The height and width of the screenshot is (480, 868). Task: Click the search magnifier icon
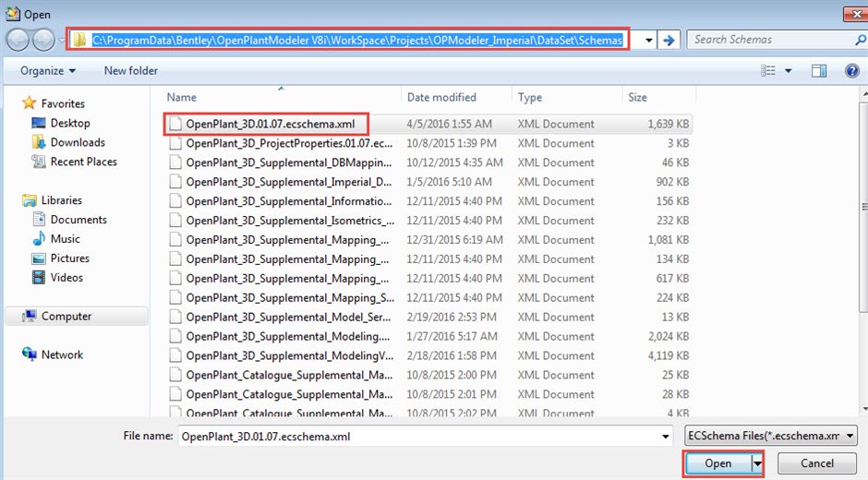tap(860, 40)
